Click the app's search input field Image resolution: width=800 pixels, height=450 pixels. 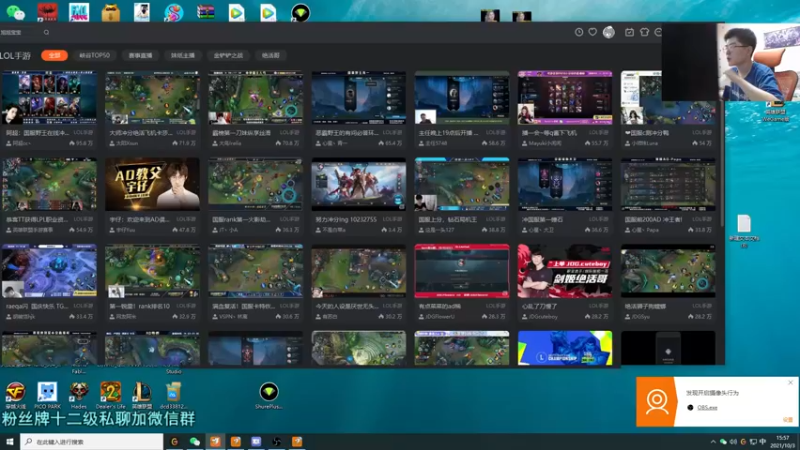(x=20, y=32)
